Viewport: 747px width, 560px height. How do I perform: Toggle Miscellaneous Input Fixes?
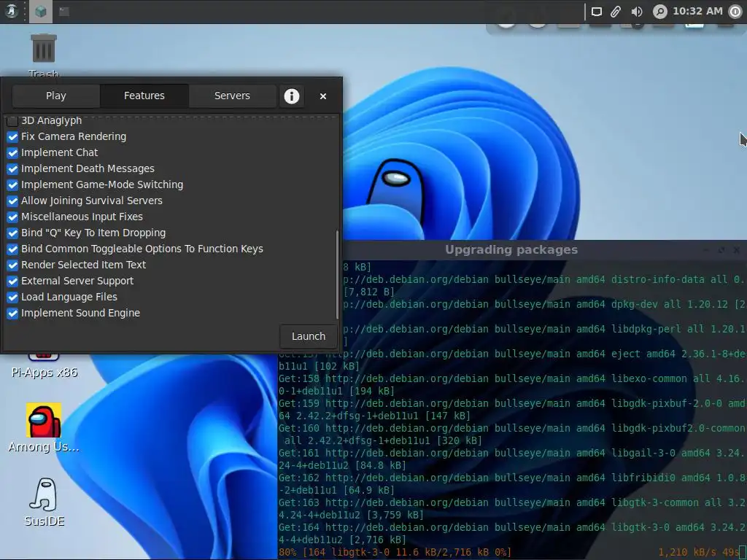tap(12, 217)
